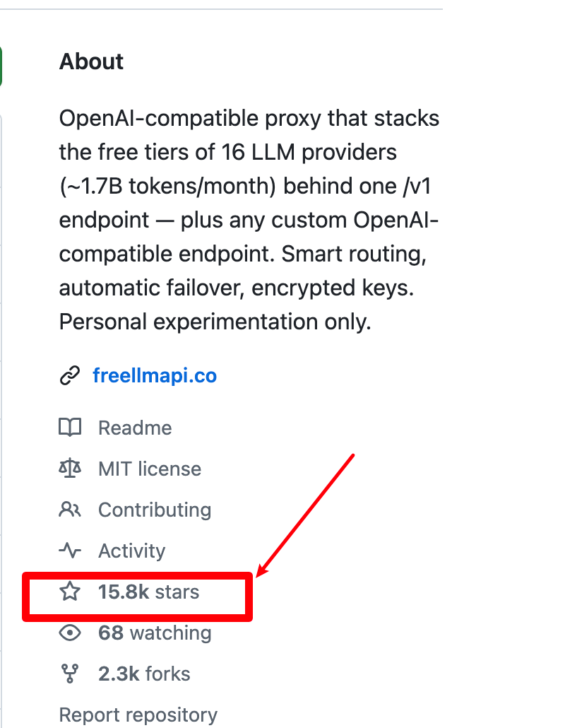Open the Readme text link
The width and height of the screenshot is (565, 728).
click(x=135, y=428)
